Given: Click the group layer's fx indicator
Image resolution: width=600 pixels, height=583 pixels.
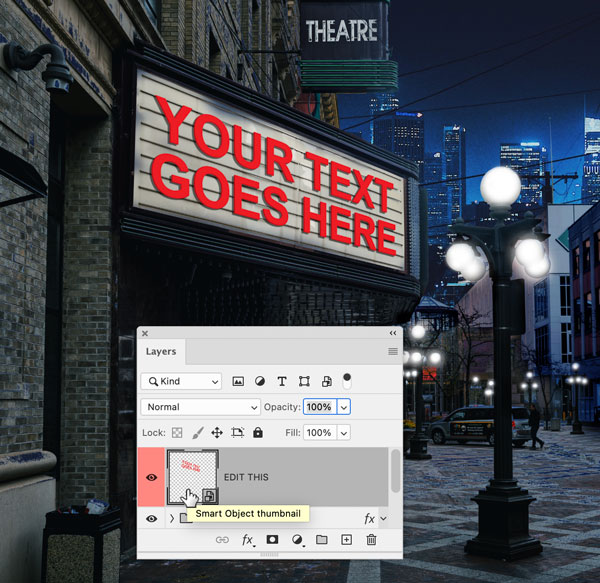Looking at the screenshot, I should pos(369,518).
